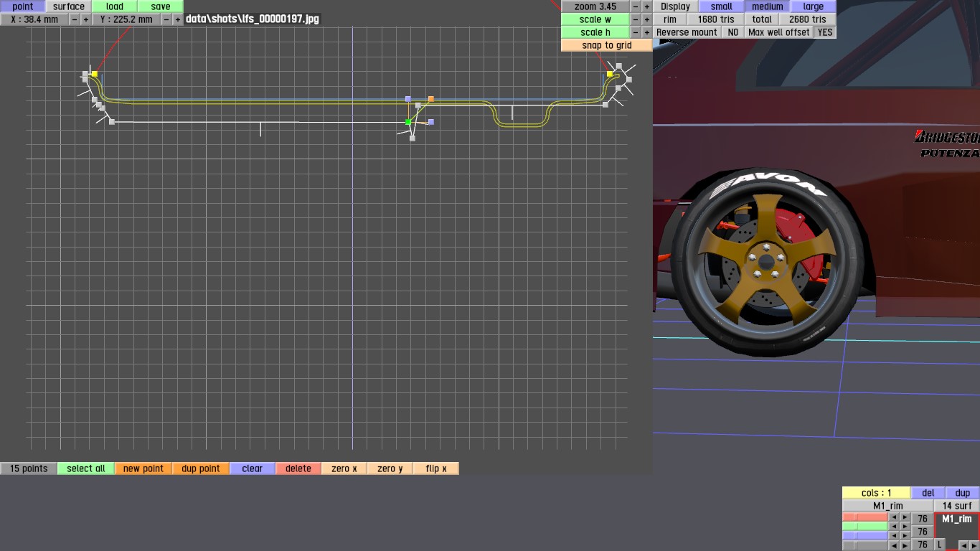Toggle Reverse mount NO option
980x551 pixels.
732,32
